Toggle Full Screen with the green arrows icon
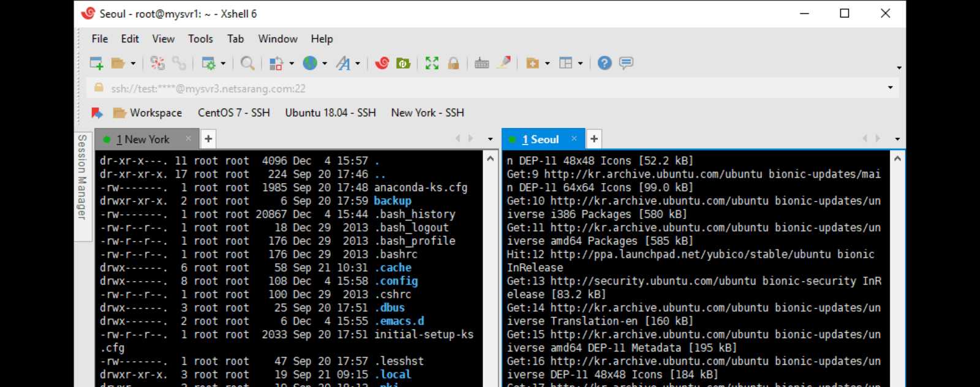 432,63
